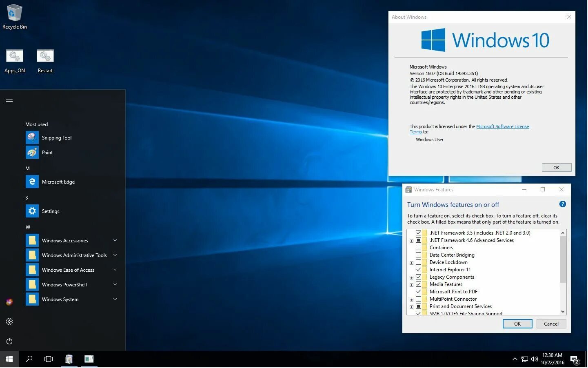The width and height of the screenshot is (588, 368).
Task: Open taskbar Search magnifier
Action: (x=29, y=359)
